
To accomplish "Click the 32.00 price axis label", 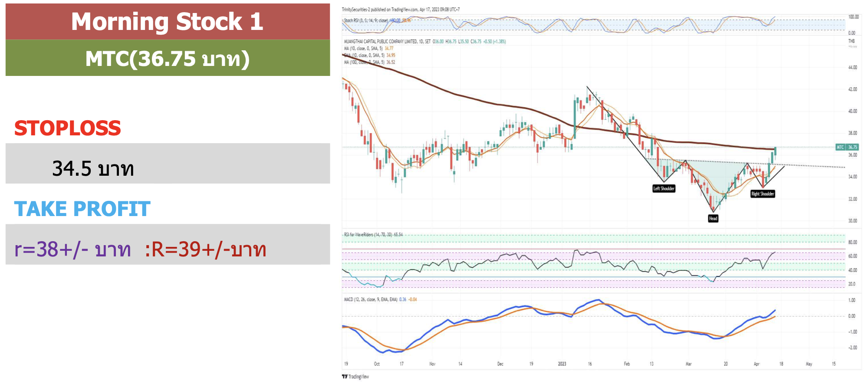I will (x=853, y=199).
